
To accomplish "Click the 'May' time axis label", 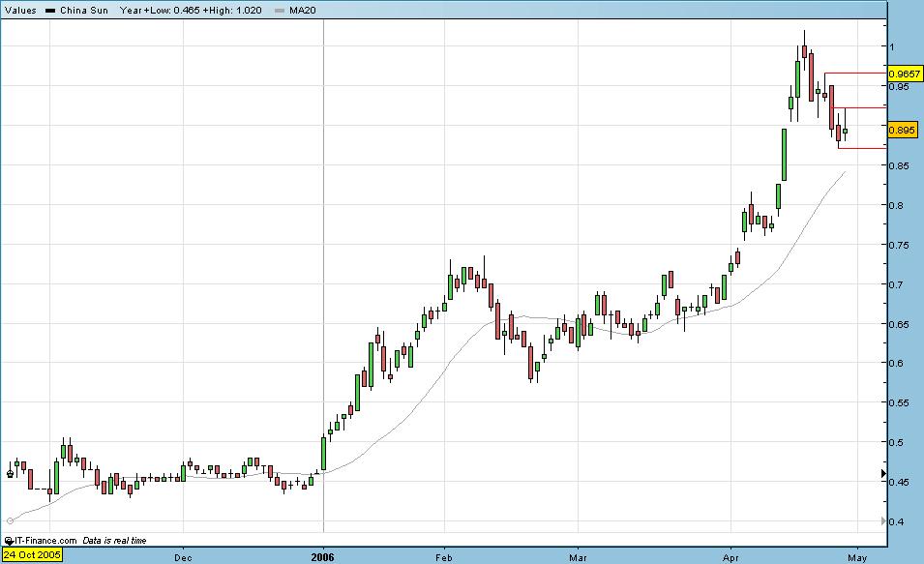I will tap(857, 557).
